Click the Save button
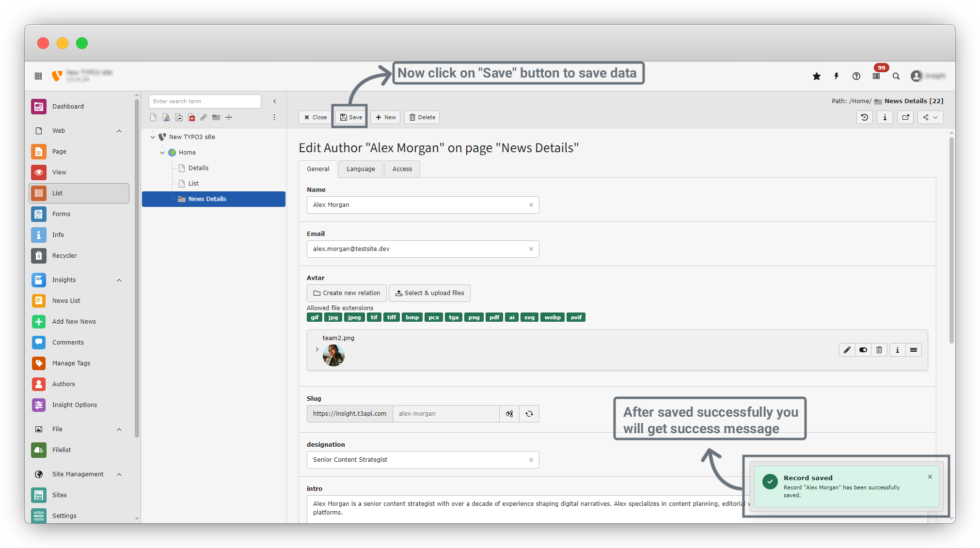The width and height of the screenshot is (980, 548). 351,117
